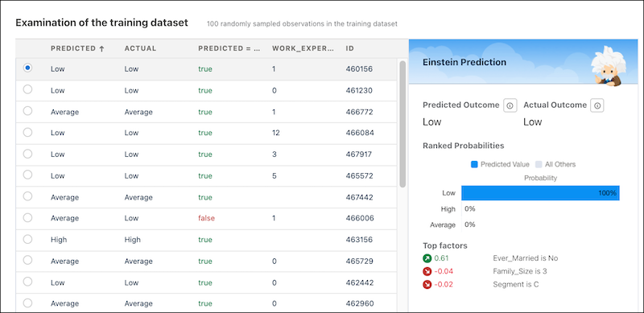Toggle All Others legend swatch

tap(539, 164)
